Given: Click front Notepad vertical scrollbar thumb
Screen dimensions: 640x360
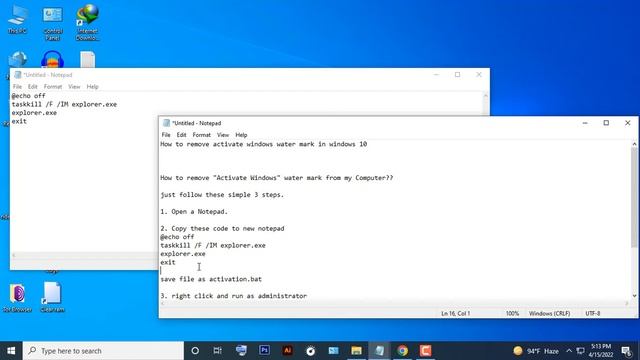Looking at the screenshot, I should pos(634,198).
